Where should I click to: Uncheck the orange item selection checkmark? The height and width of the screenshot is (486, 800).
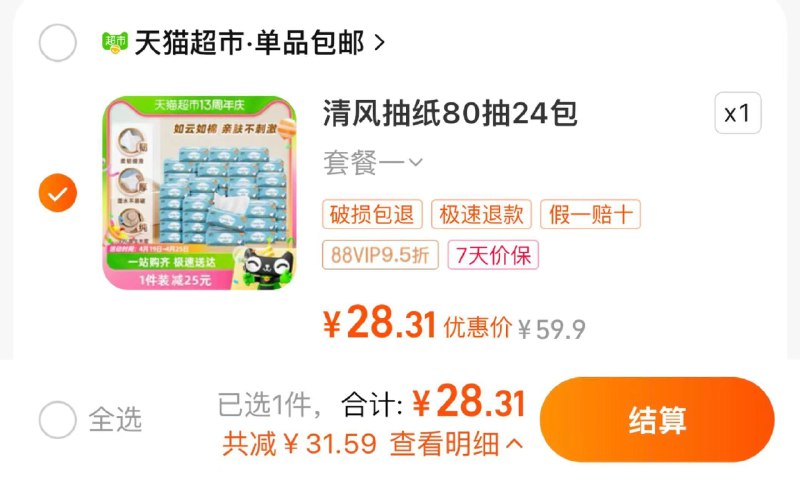[x=58, y=193]
